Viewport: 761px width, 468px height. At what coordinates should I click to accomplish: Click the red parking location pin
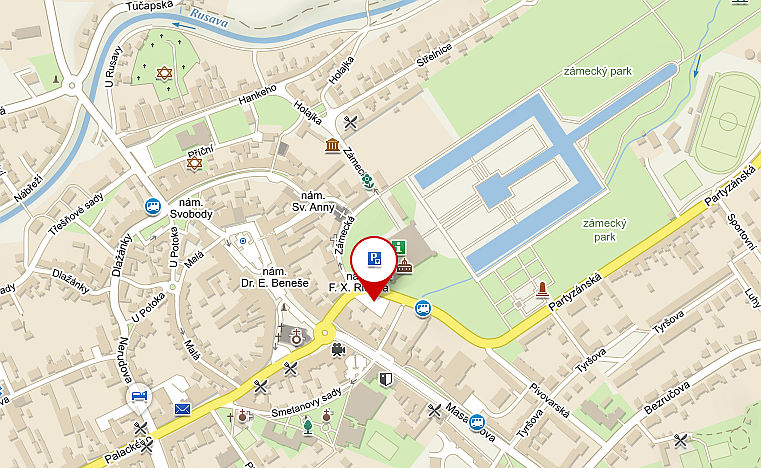[x=374, y=267]
